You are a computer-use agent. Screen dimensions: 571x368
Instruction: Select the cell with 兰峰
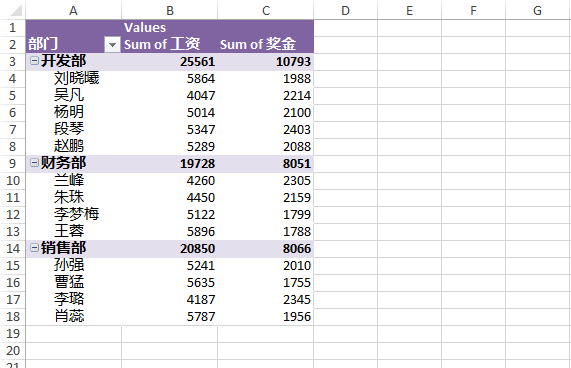pyautogui.click(x=74, y=180)
